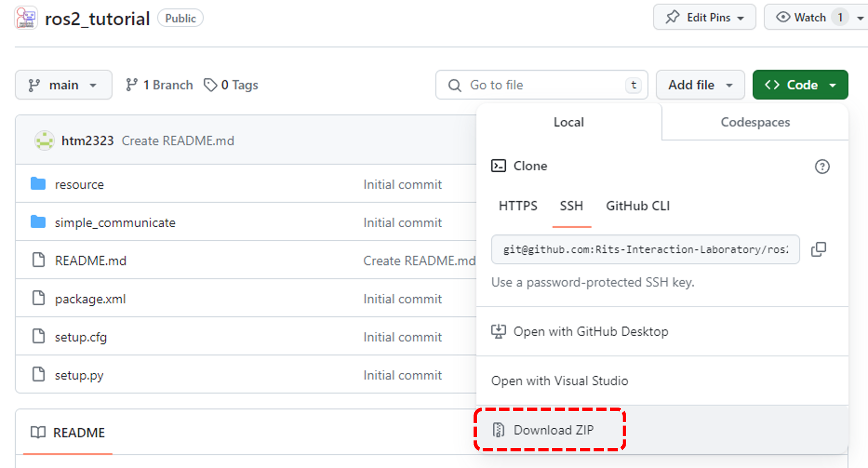The image size is (868, 468).
Task: Click the SSH clone URL text field
Action: point(645,249)
